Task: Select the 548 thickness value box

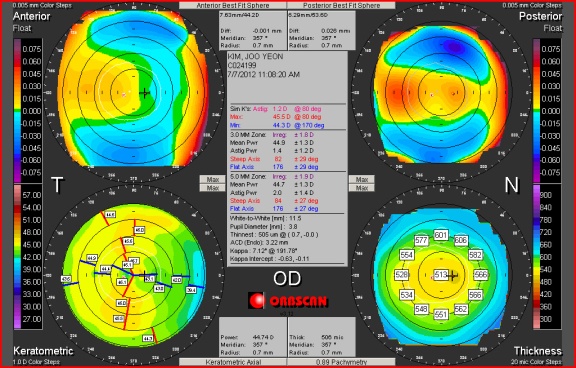Action: 421,309
